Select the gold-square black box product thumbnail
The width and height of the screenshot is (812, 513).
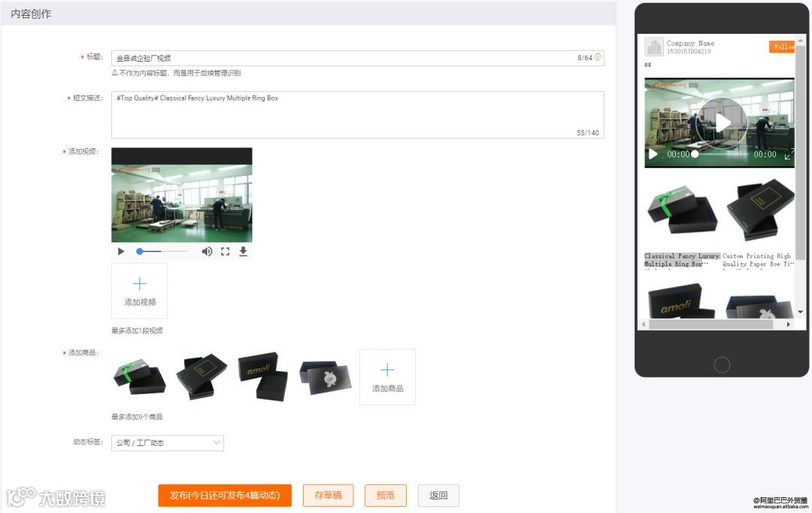(201, 376)
